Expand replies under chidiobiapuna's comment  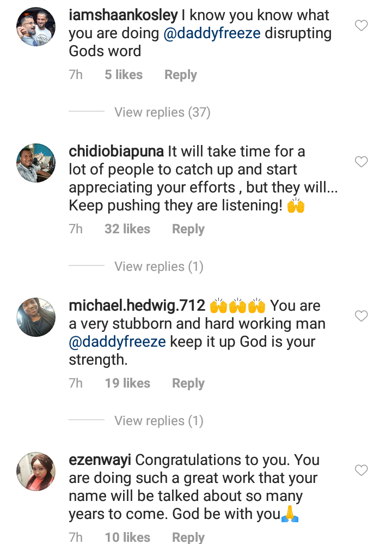(158, 267)
